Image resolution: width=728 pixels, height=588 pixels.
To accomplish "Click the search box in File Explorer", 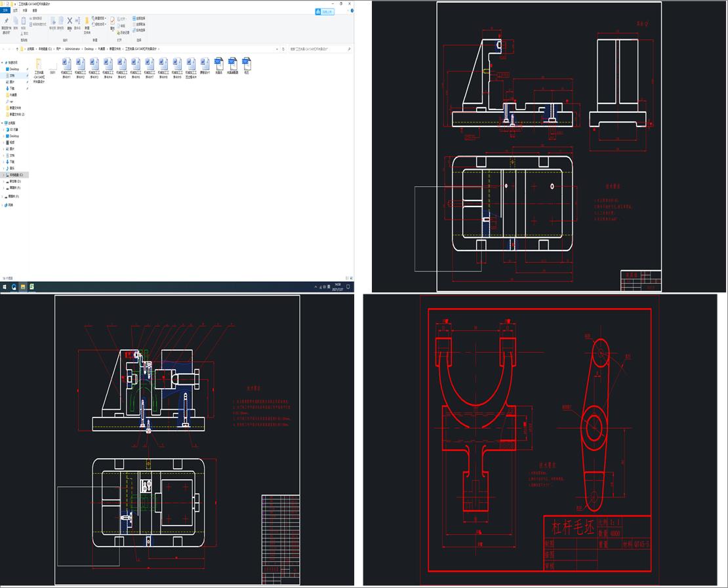I will 317,49.
